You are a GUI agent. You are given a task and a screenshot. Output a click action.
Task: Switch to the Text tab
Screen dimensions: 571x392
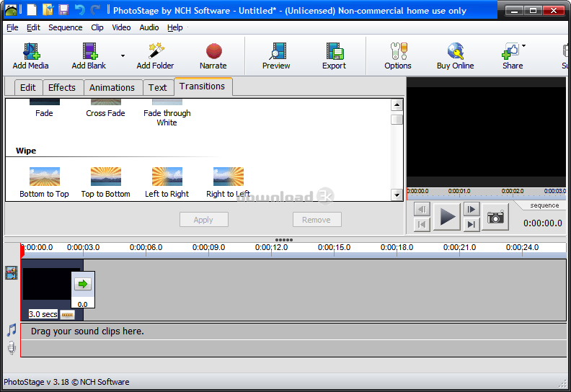coord(158,88)
